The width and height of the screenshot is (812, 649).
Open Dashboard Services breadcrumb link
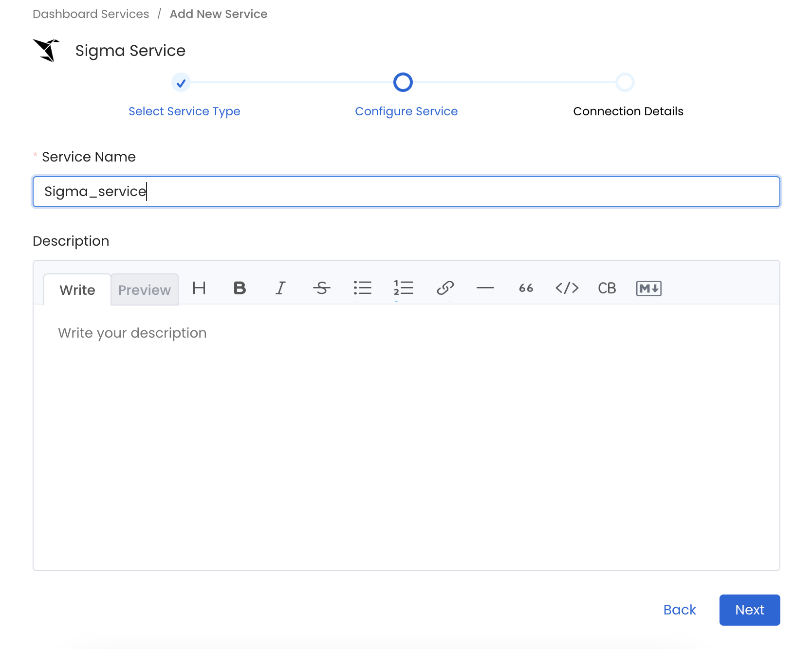(91, 14)
